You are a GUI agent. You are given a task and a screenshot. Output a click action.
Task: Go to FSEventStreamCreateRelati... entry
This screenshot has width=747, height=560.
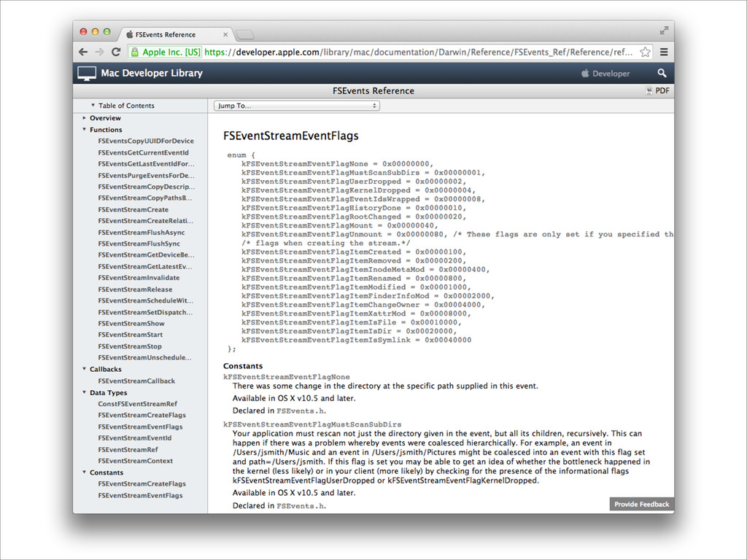146,221
